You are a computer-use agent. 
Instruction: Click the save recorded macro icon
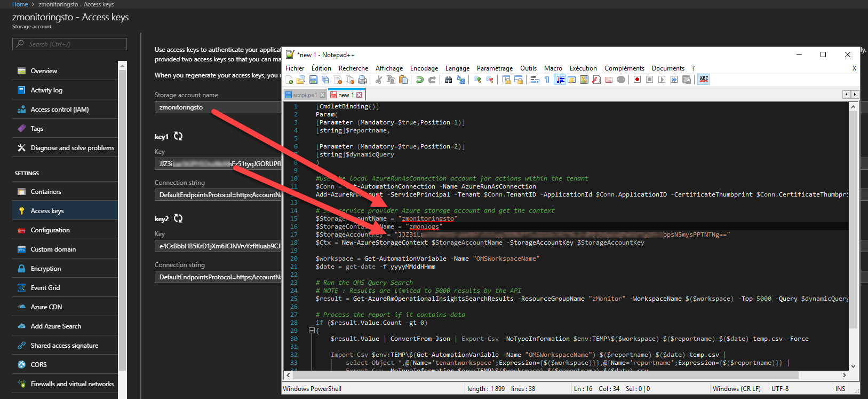[687, 80]
